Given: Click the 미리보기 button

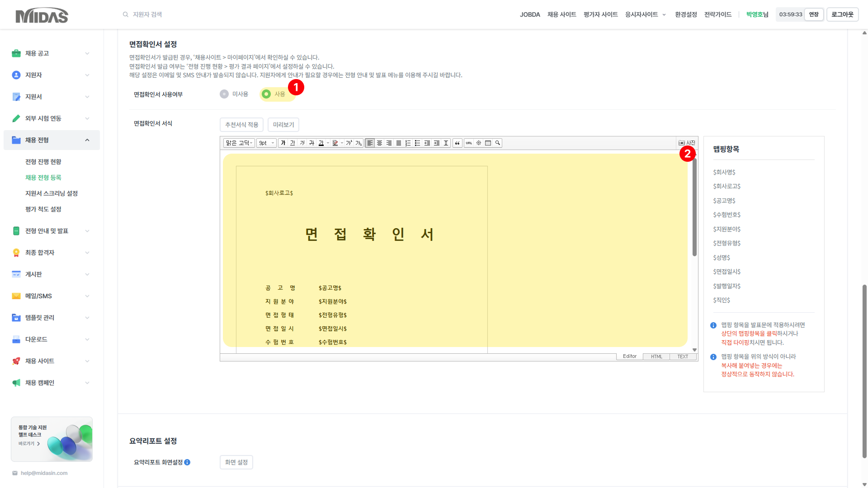Looking at the screenshot, I should point(283,125).
